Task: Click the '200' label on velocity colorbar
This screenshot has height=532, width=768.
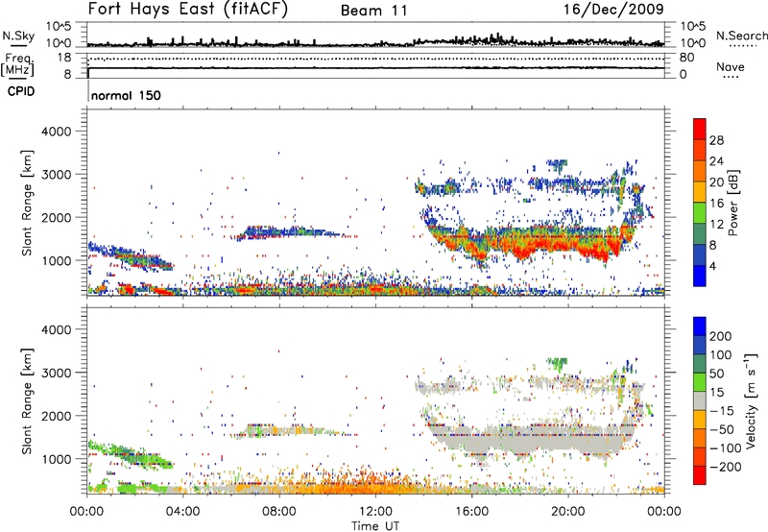Action: click(x=721, y=336)
